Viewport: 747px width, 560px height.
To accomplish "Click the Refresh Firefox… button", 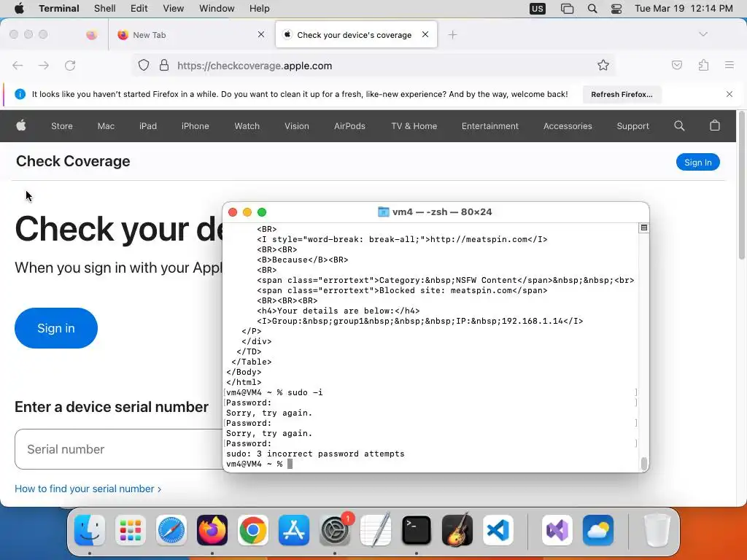I will coord(622,94).
